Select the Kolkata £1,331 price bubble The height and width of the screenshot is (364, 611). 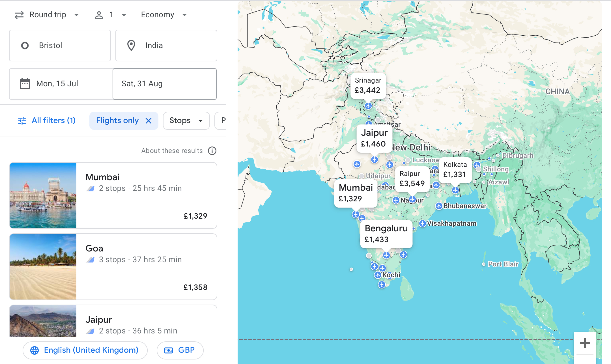coord(455,170)
